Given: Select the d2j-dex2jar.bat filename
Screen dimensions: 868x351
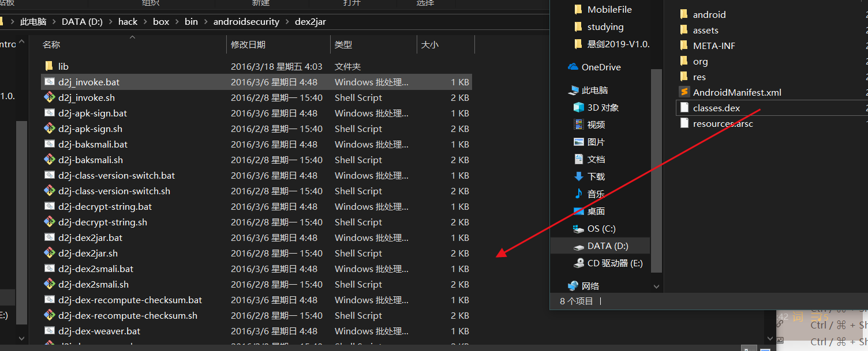Looking at the screenshot, I should (90, 237).
